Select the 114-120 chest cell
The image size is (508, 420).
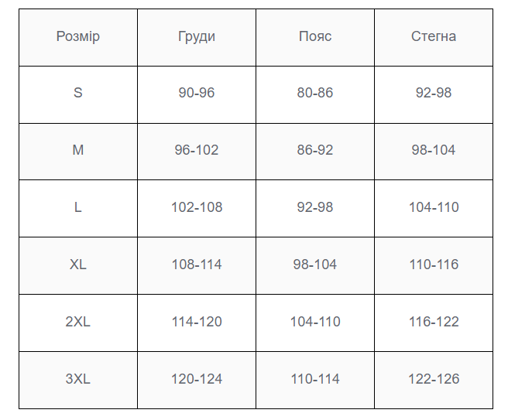[x=197, y=323]
